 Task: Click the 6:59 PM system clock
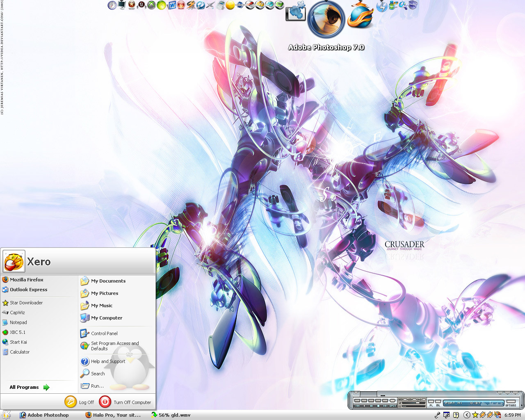[x=513, y=415]
